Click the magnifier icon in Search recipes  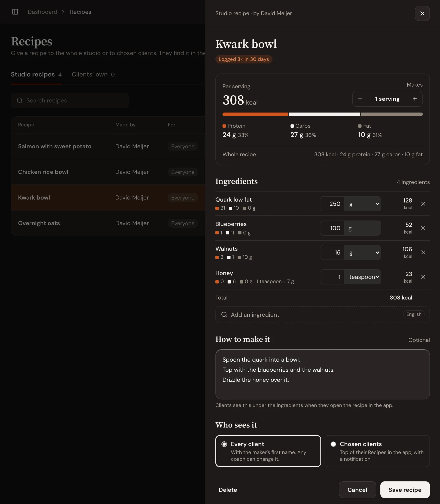click(x=20, y=101)
